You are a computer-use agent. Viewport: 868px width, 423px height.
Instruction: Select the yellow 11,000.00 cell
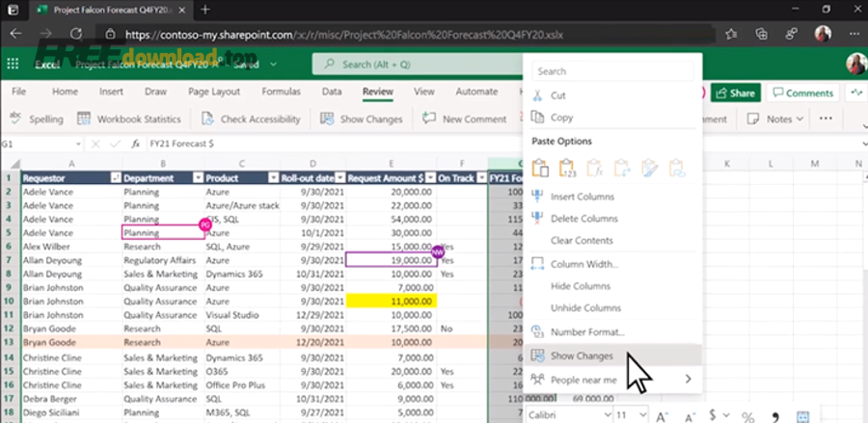pos(392,302)
